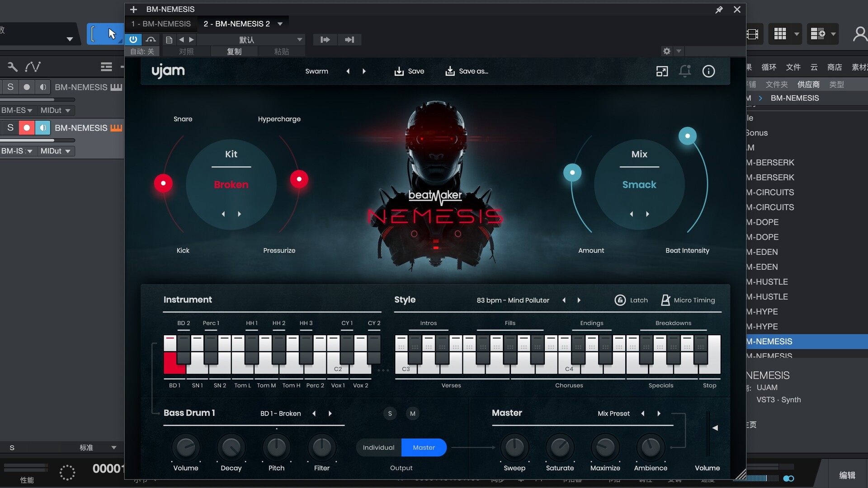
Task: Click the 复制 copy button
Action: point(234,52)
